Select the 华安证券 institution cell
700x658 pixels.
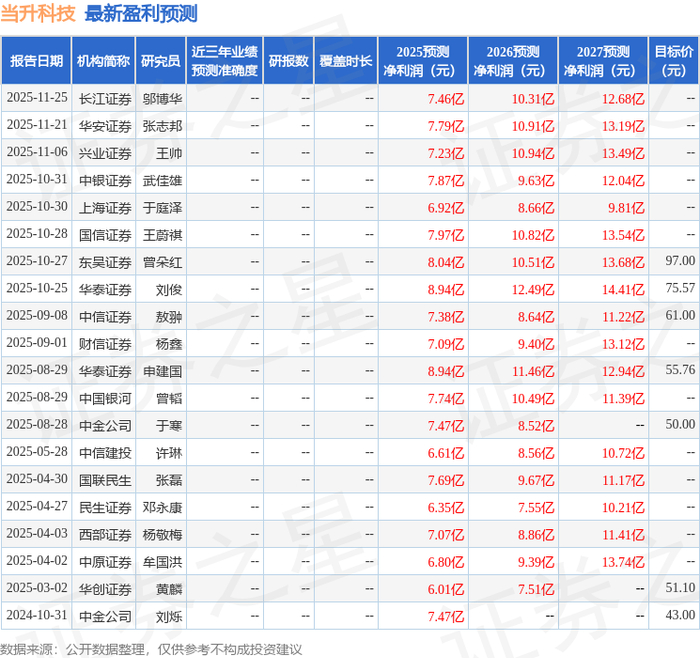tap(105, 126)
